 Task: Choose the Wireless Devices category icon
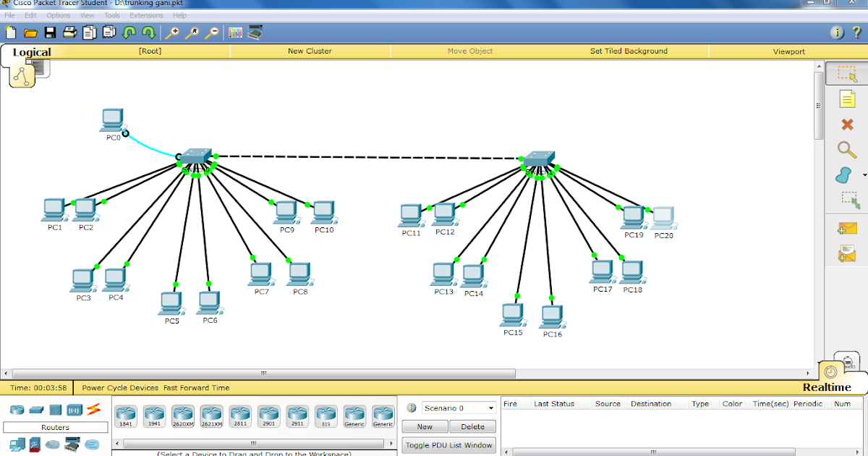click(x=74, y=410)
